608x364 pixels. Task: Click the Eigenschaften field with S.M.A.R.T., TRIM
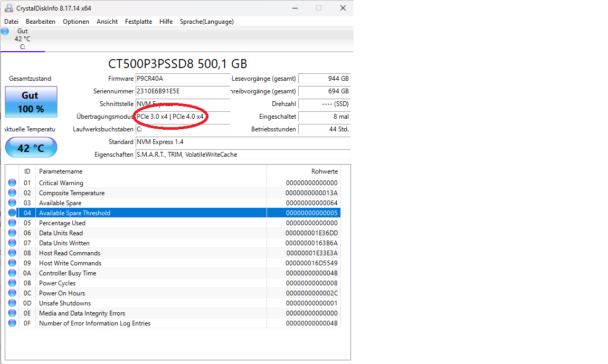(x=243, y=155)
